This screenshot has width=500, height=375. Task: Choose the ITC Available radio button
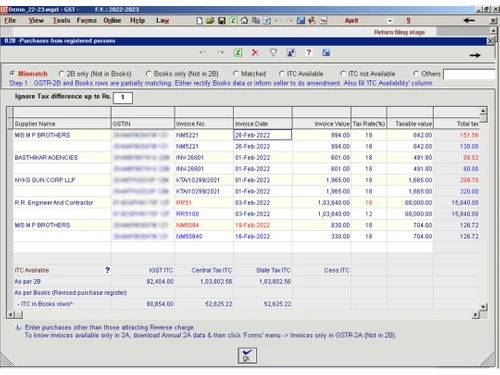tap(282, 74)
